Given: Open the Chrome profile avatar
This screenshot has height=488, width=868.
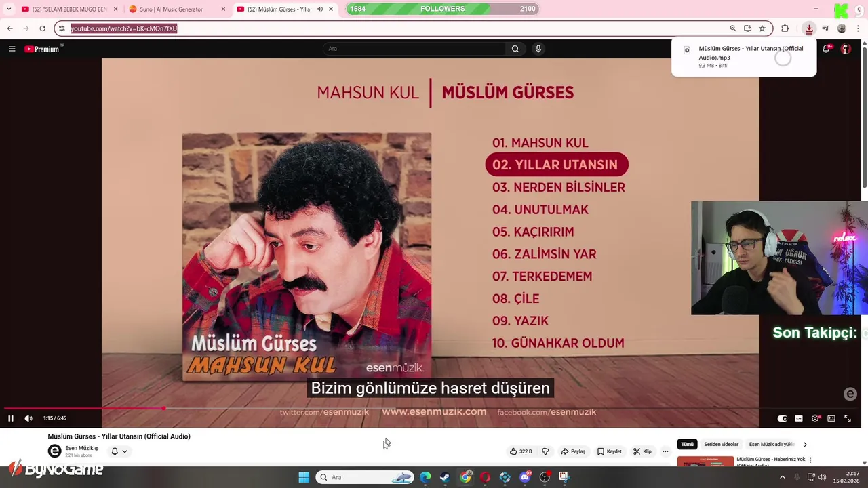Looking at the screenshot, I should pyautogui.click(x=842, y=28).
